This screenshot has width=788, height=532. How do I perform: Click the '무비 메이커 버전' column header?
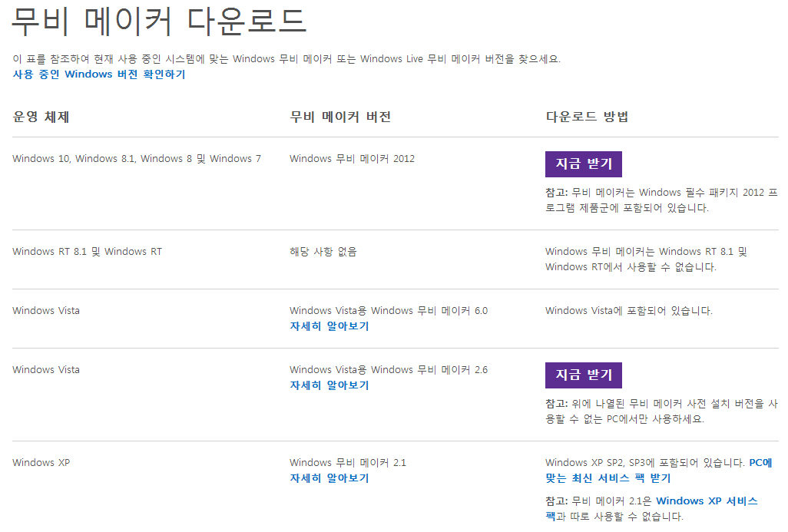[340, 117]
